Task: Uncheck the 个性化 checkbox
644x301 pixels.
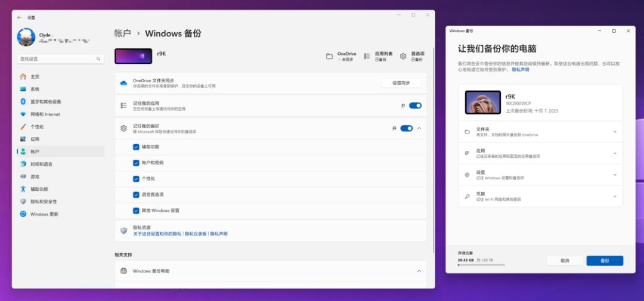Action: coord(136,179)
